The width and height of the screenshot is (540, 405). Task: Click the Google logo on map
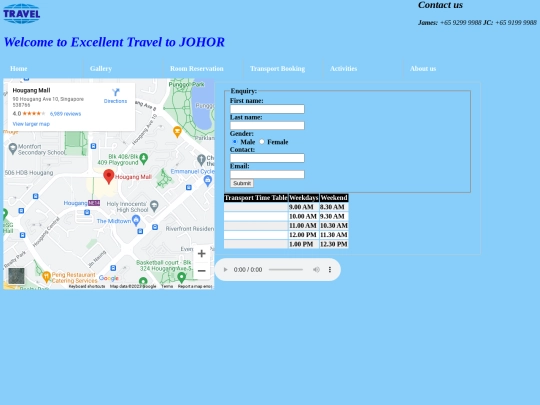[108, 278]
